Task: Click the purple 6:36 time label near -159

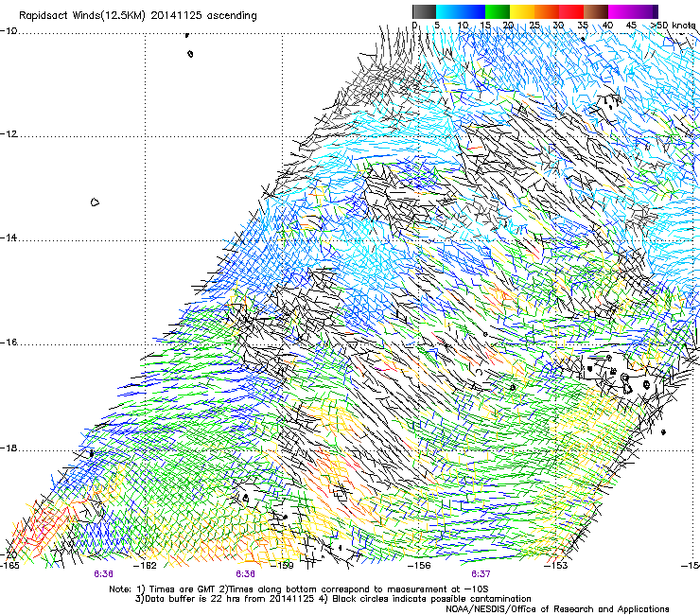Action: coord(245,573)
